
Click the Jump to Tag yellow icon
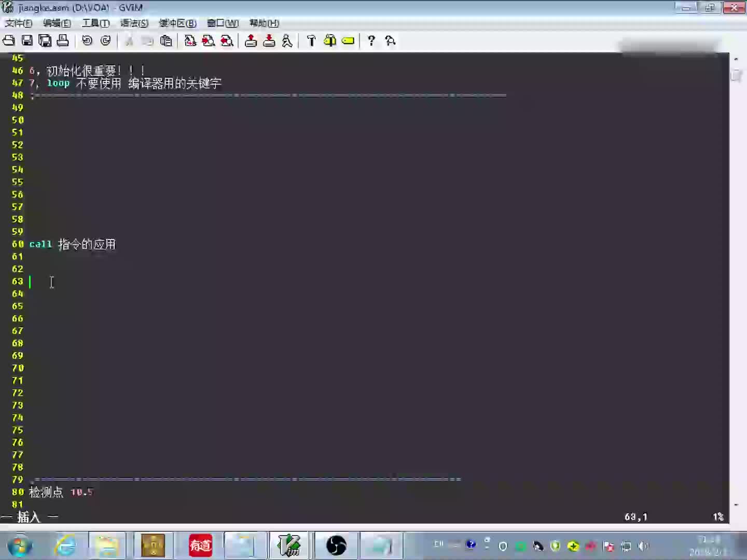(x=348, y=40)
